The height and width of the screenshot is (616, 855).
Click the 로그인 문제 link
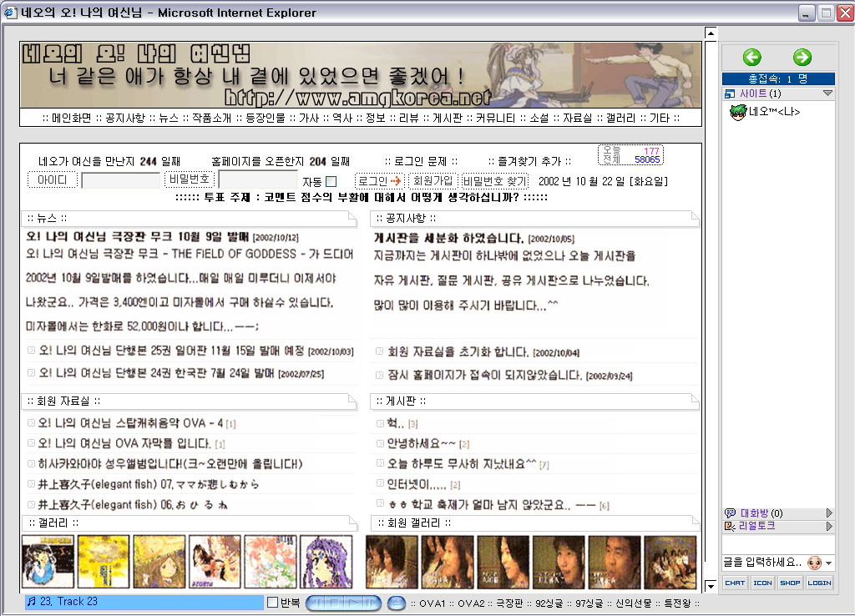[x=421, y=161]
